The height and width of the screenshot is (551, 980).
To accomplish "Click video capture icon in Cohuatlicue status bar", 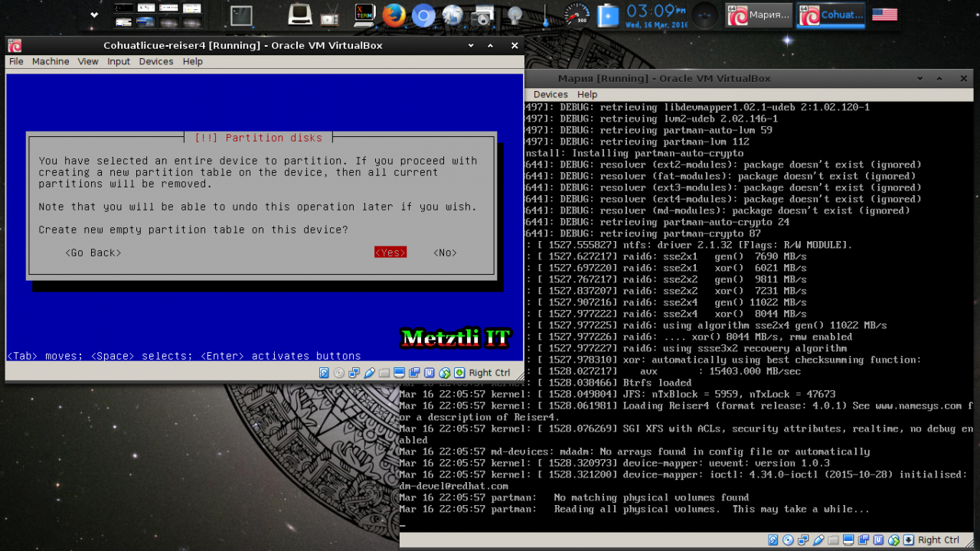I will tap(414, 373).
